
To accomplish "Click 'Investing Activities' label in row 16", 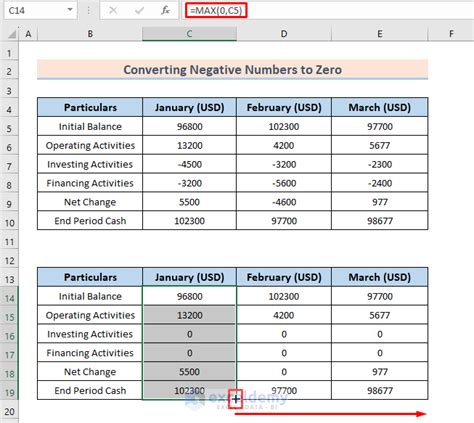I will point(90,334).
